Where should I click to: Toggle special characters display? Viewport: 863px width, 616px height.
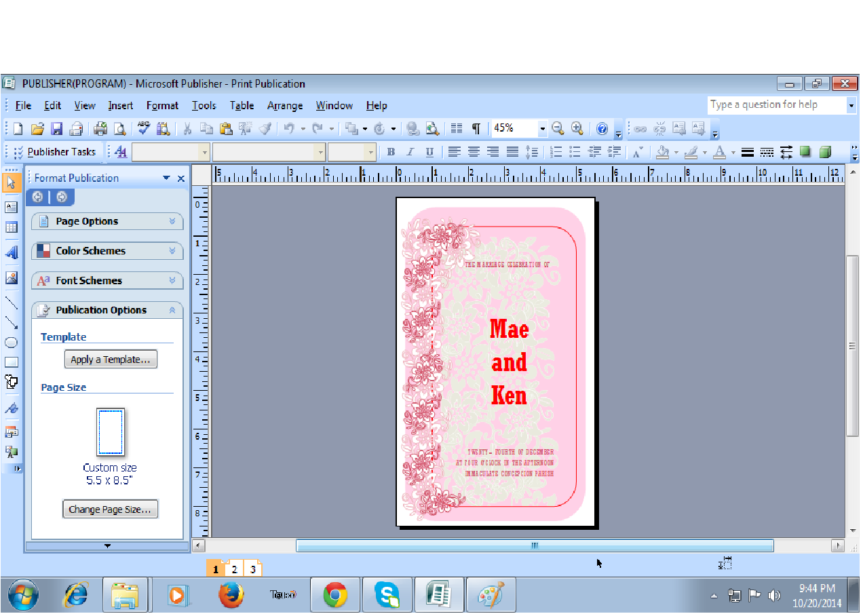(x=476, y=129)
